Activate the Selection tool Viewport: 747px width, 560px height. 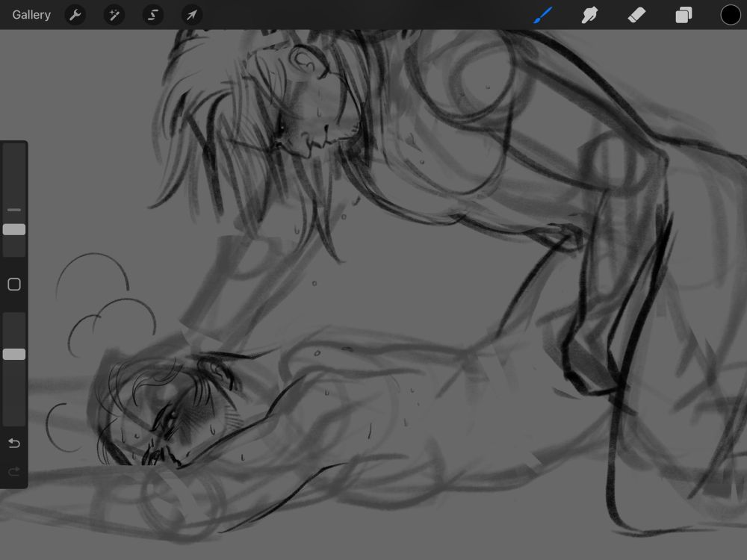153,15
